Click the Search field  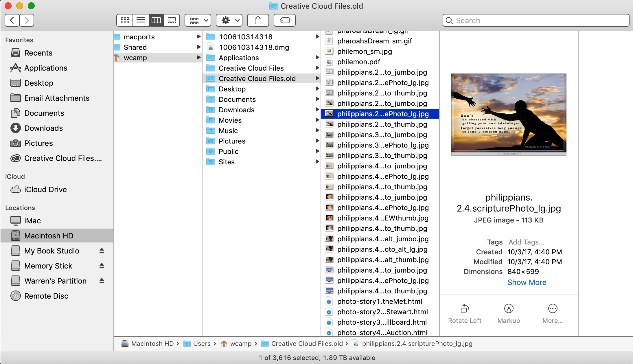coord(536,21)
